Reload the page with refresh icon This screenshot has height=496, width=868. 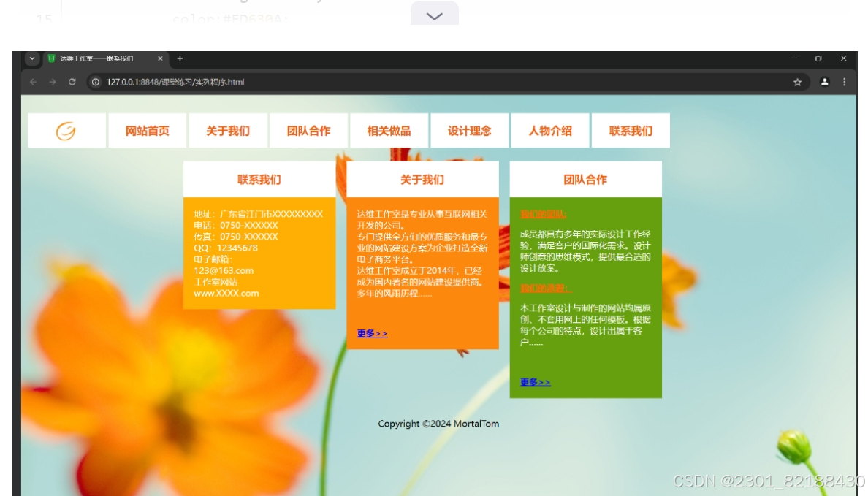(x=72, y=82)
